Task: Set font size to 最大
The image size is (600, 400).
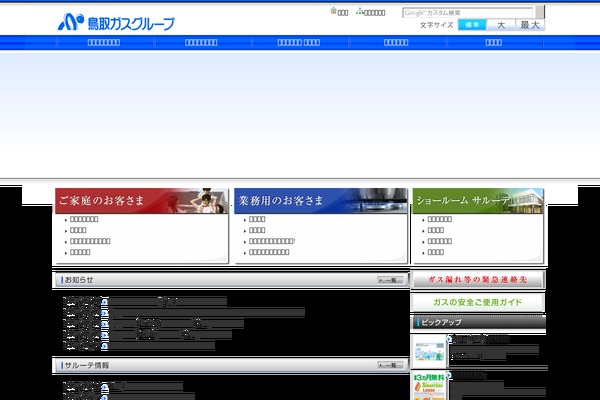Action: pyautogui.click(x=530, y=25)
